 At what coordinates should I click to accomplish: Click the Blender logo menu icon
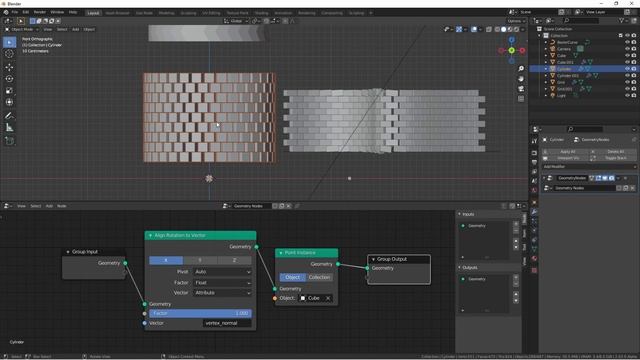6,12
